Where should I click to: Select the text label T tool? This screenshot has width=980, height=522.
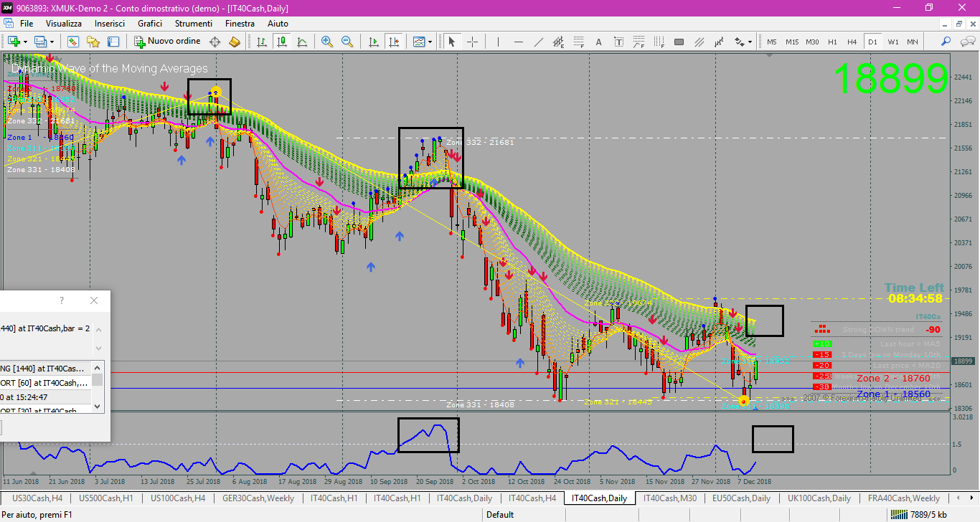click(x=618, y=42)
